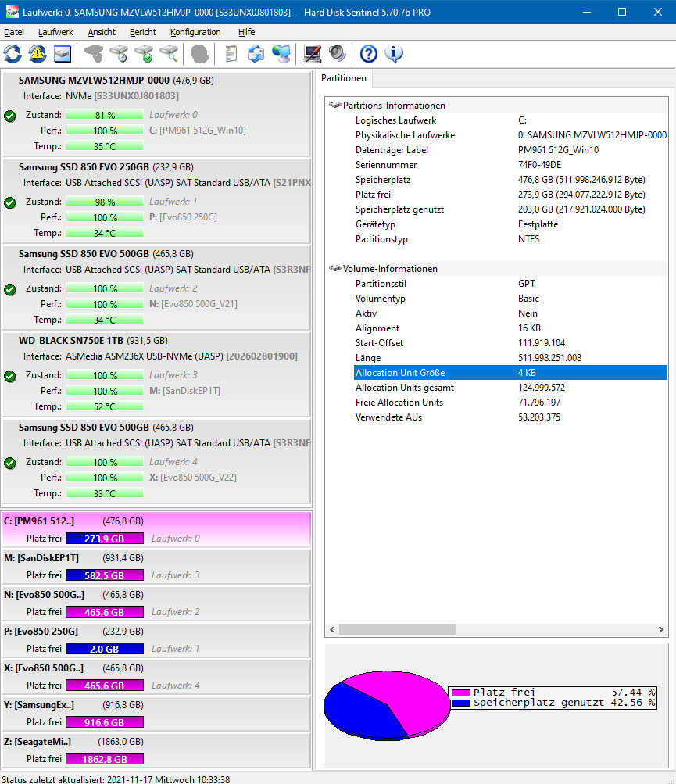The width and height of the screenshot is (676, 784).
Task: Click the disk with magnifier surface test icon
Action: click(169, 53)
